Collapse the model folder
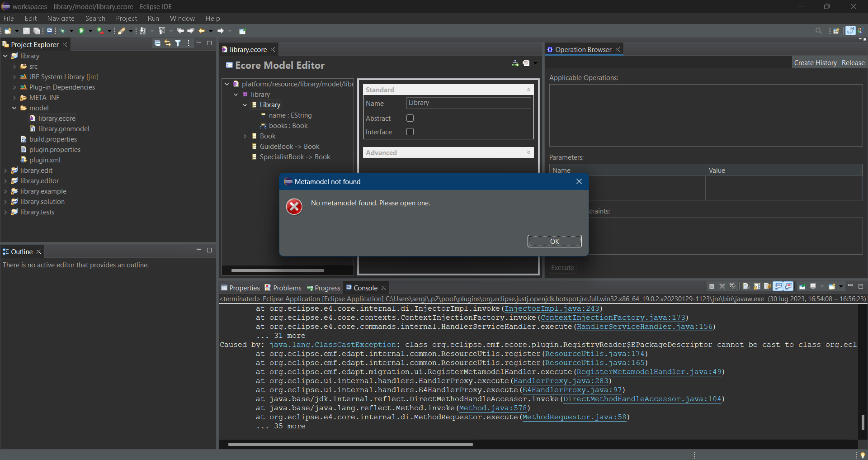Image resolution: width=868 pixels, height=460 pixels. pos(14,108)
